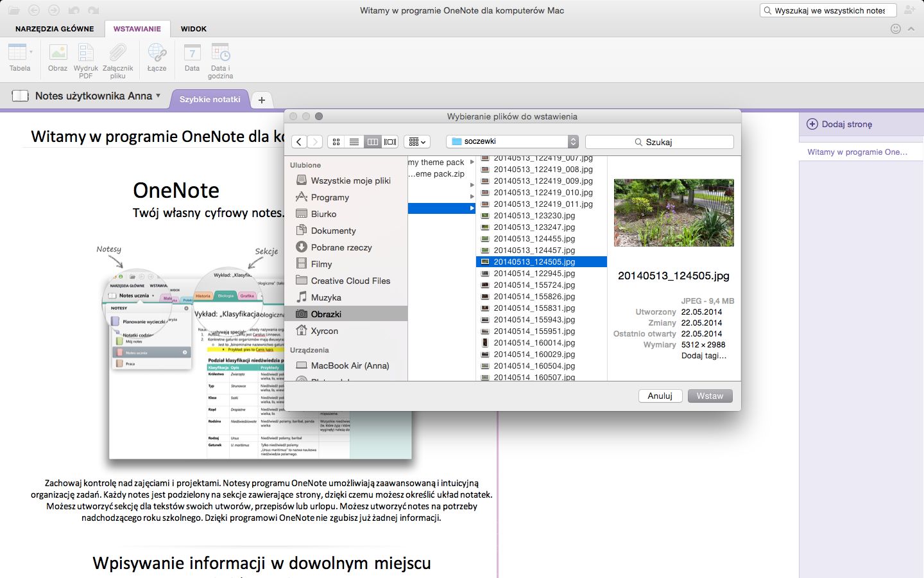Collapse the ribbon with the chevron

click(911, 29)
